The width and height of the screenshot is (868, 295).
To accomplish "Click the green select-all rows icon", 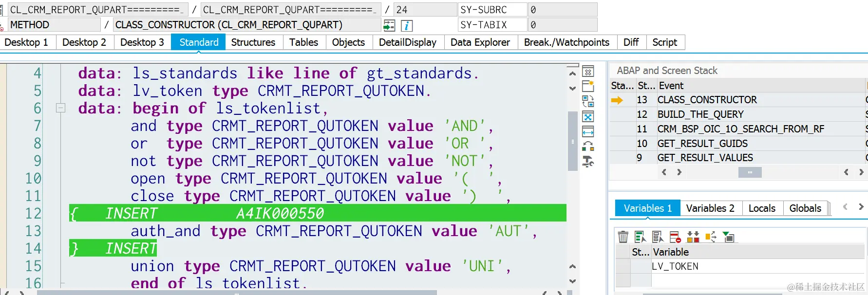I will 641,237.
